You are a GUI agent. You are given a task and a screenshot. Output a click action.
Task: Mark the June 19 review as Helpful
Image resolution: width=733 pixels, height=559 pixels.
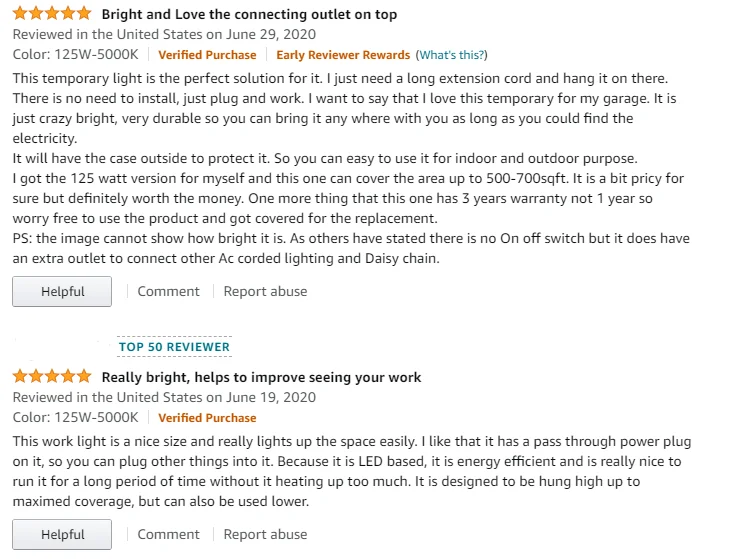click(62, 534)
